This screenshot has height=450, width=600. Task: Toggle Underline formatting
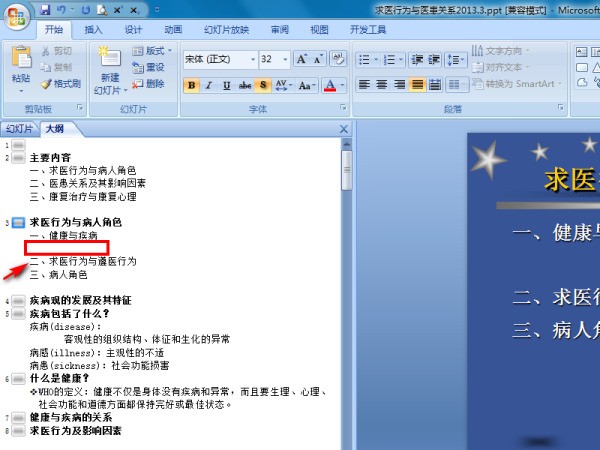point(227,85)
